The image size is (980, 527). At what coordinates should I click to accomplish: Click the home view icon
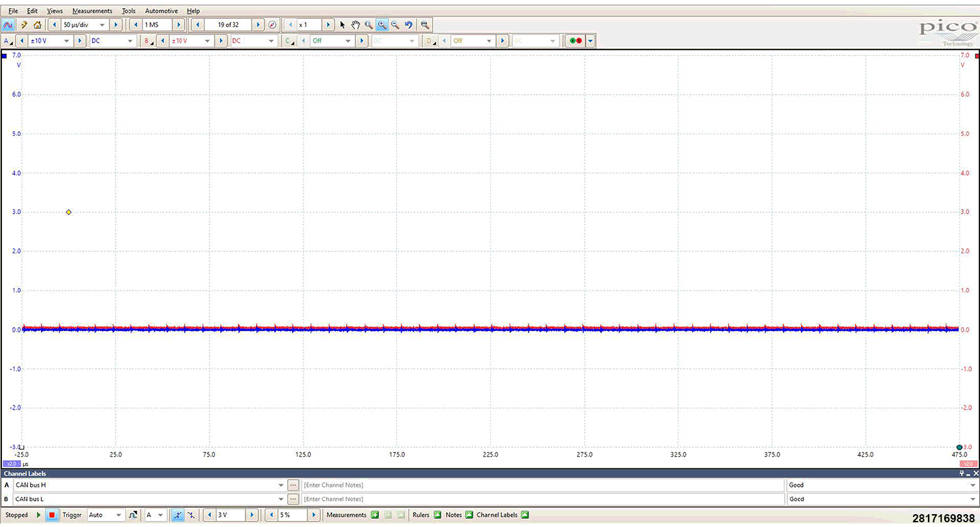pos(37,25)
